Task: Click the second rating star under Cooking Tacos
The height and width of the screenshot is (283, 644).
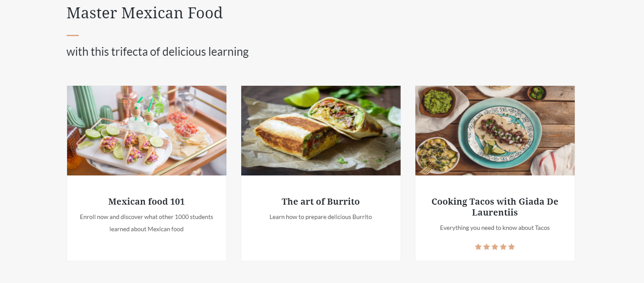Action: (486, 247)
